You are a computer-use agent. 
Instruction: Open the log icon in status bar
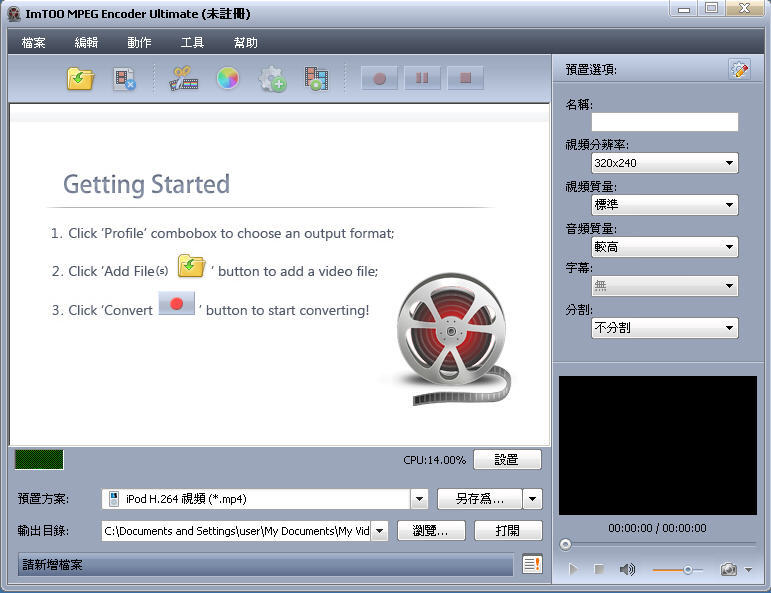point(532,565)
